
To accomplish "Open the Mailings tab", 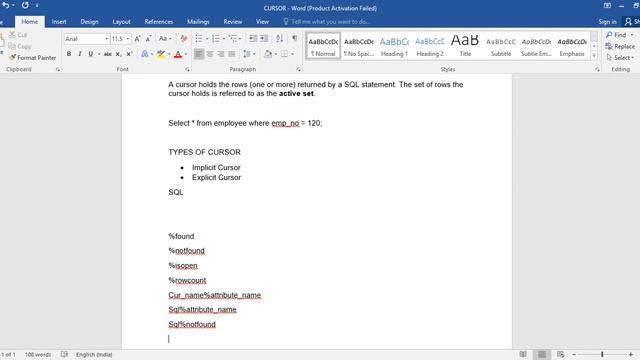I will coord(198,22).
